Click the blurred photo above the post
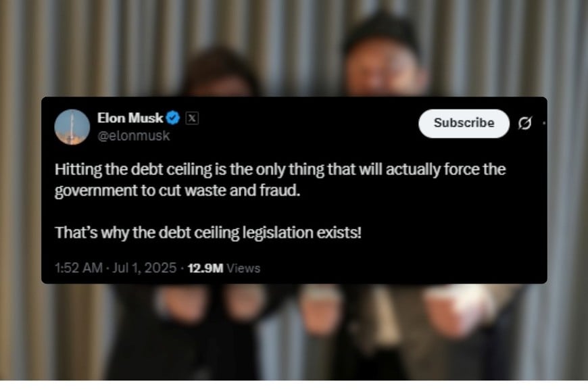Screen dimensions: 588x392 click(x=294, y=48)
